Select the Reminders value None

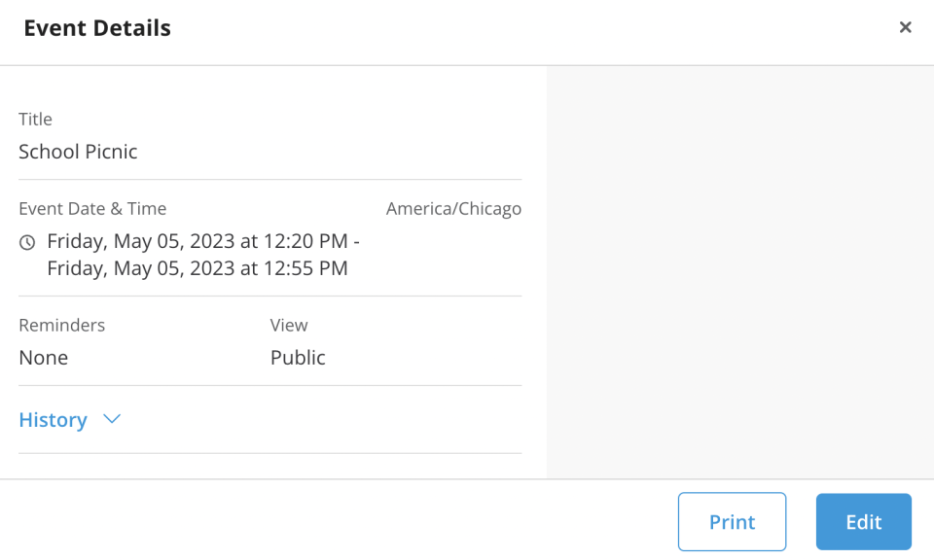[44, 358]
